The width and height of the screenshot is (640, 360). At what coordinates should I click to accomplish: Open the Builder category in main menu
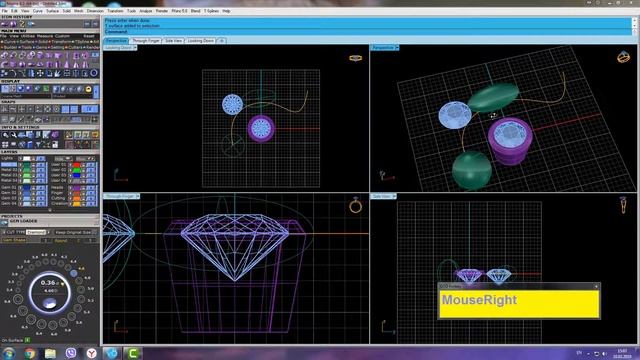[10, 47]
